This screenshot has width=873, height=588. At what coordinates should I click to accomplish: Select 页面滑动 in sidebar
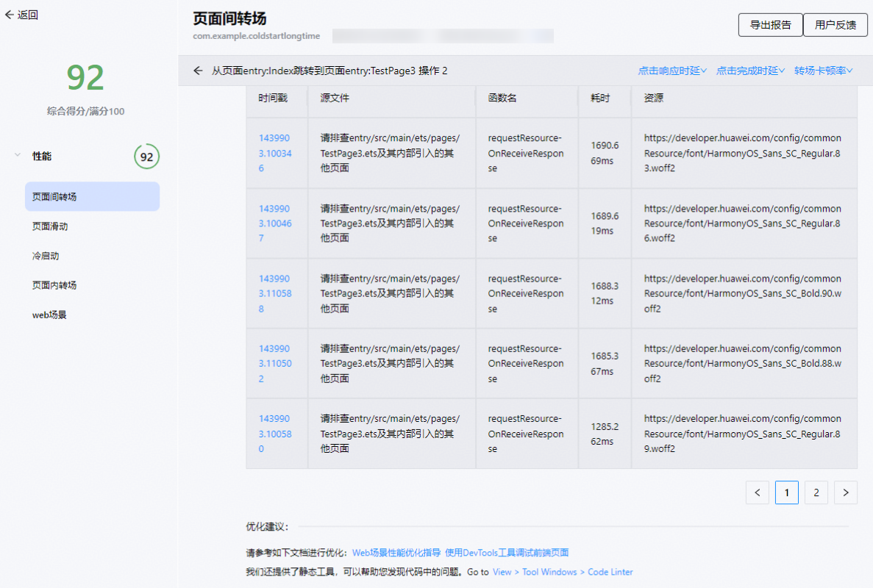[x=50, y=226]
